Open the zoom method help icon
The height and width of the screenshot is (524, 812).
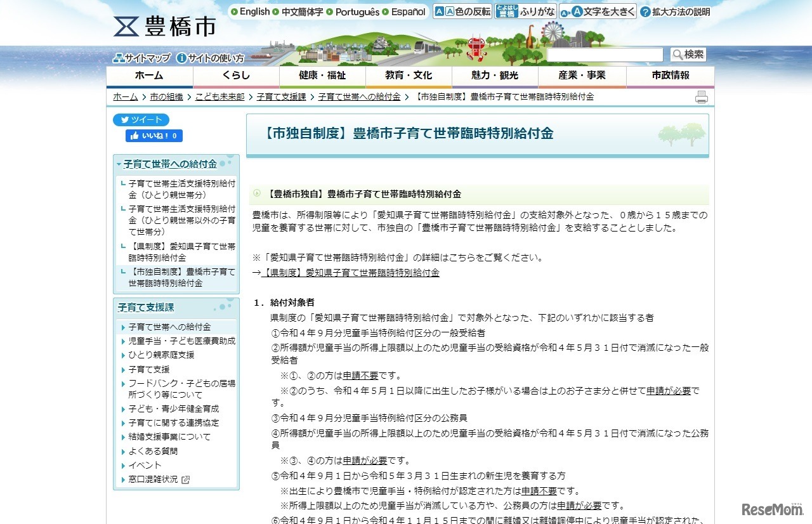pos(645,12)
